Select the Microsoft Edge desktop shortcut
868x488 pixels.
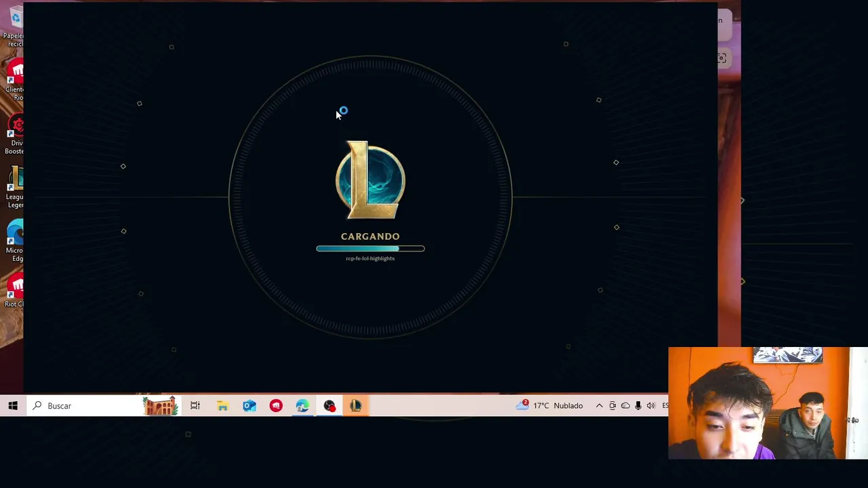tap(14, 241)
